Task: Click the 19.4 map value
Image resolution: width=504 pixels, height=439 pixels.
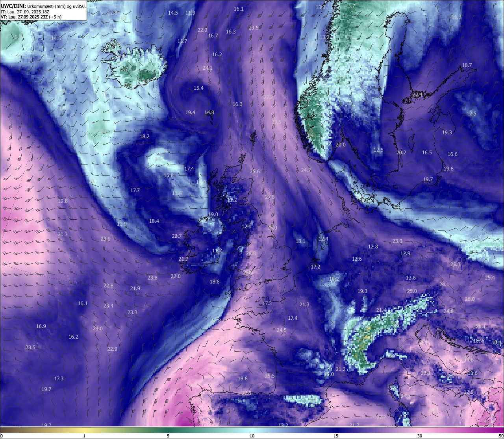Action: coord(190,113)
